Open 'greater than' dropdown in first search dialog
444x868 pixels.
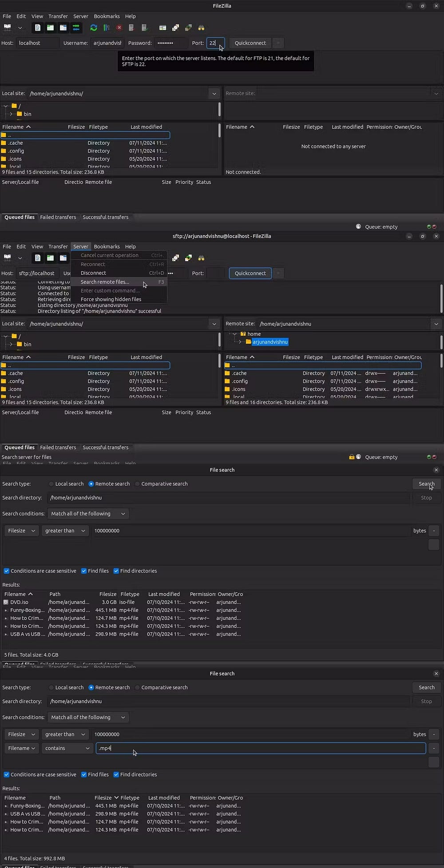pos(65,531)
